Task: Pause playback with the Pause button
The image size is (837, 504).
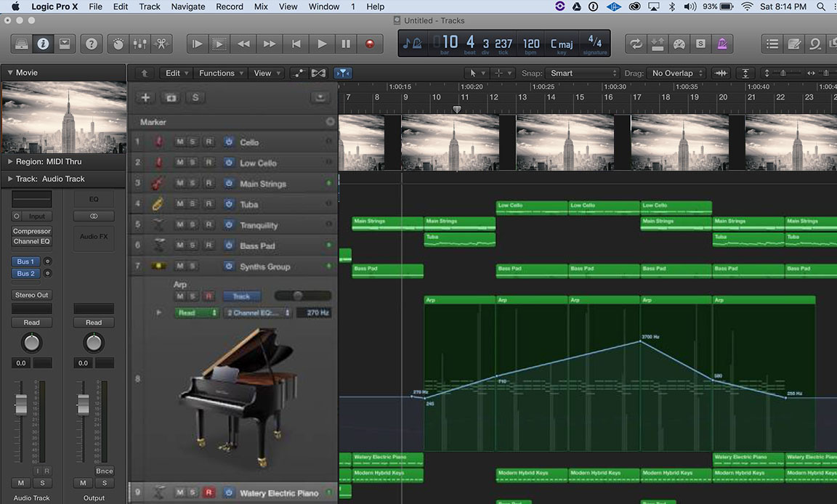Action: pyautogui.click(x=346, y=44)
